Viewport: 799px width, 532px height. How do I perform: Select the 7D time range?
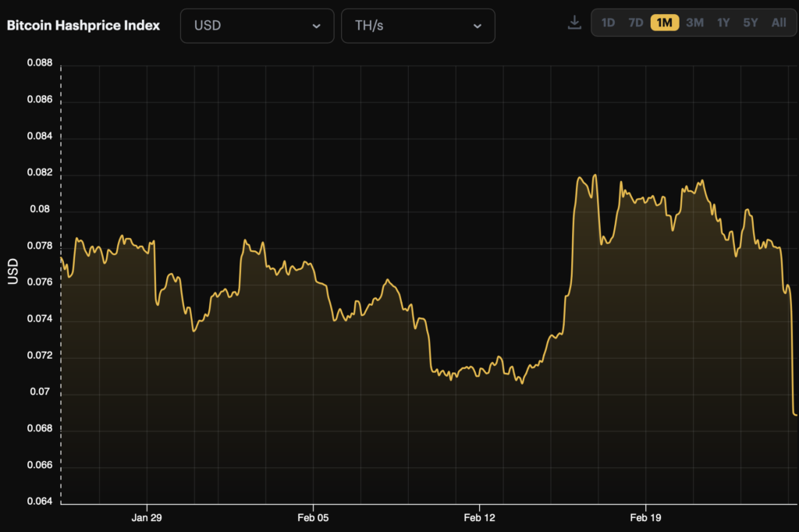636,23
